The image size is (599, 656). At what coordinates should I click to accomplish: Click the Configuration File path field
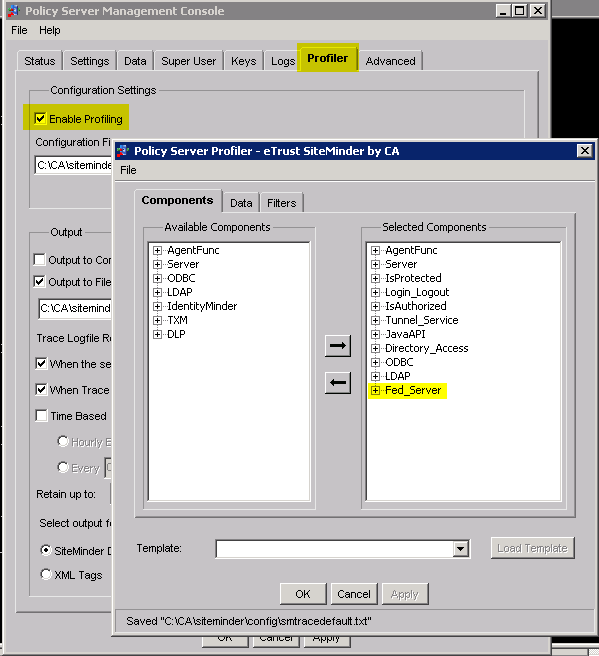click(x=74, y=165)
